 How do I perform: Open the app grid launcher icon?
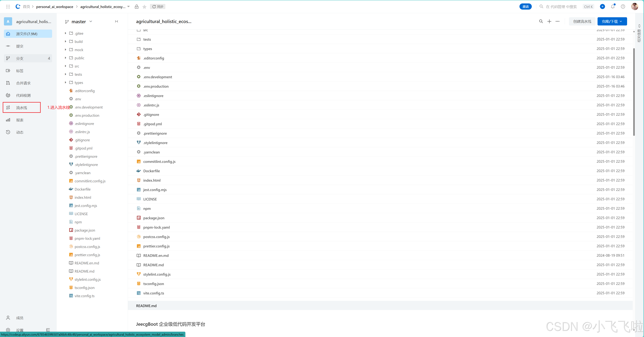pyautogui.click(x=8, y=7)
